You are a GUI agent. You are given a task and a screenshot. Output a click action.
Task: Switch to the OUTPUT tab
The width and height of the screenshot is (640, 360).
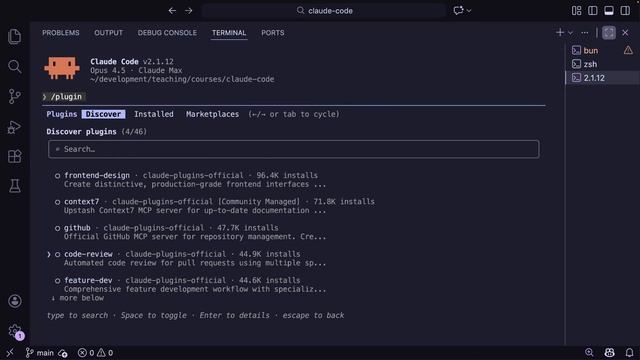tap(109, 33)
